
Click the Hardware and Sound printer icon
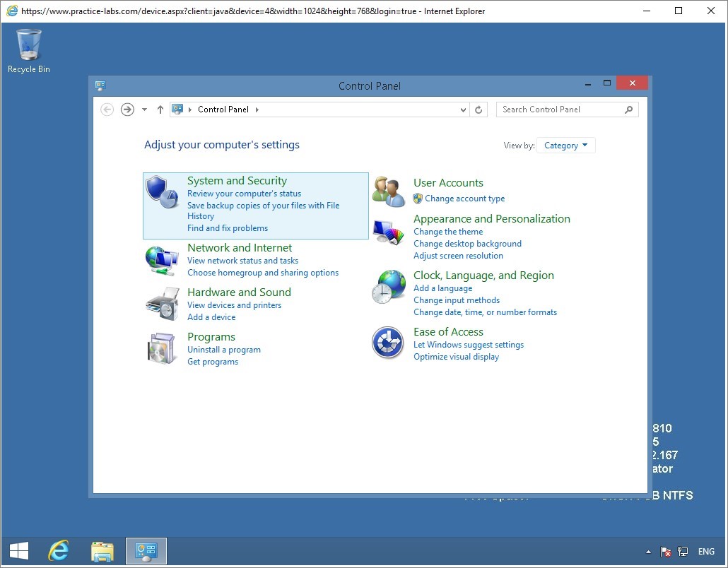tap(162, 304)
